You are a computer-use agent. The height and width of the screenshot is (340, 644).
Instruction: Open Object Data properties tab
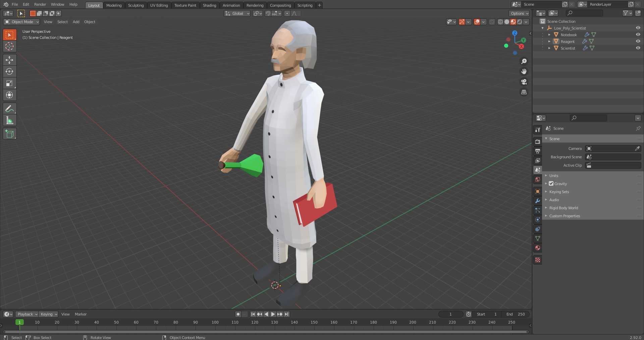tap(538, 238)
